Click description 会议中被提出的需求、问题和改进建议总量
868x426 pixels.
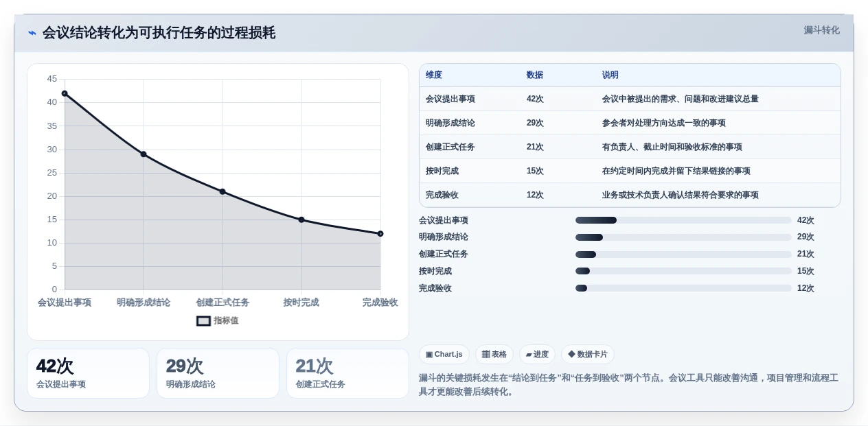[x=681, y=99]
